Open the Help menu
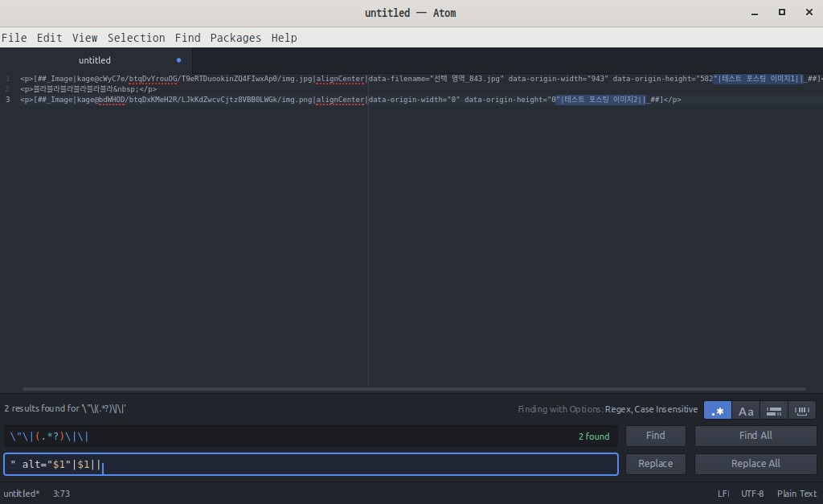The width and height of the screenshot is (823, 504). point(284,38)
